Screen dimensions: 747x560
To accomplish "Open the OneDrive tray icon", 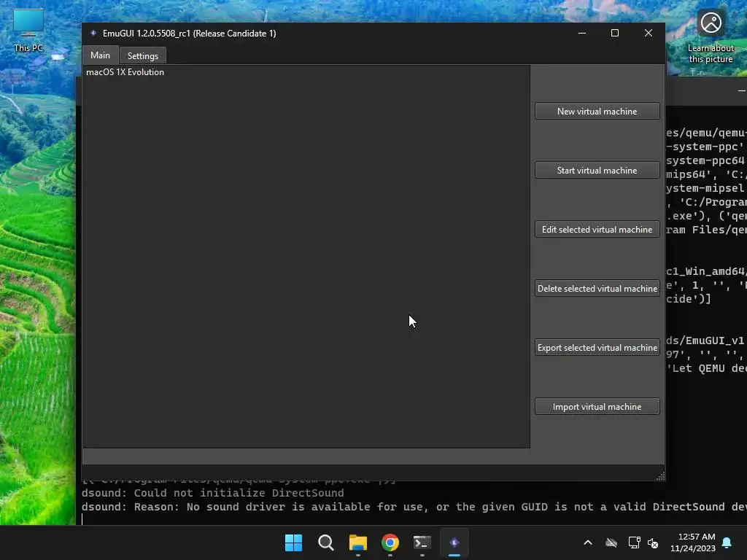I will [611, 542].
